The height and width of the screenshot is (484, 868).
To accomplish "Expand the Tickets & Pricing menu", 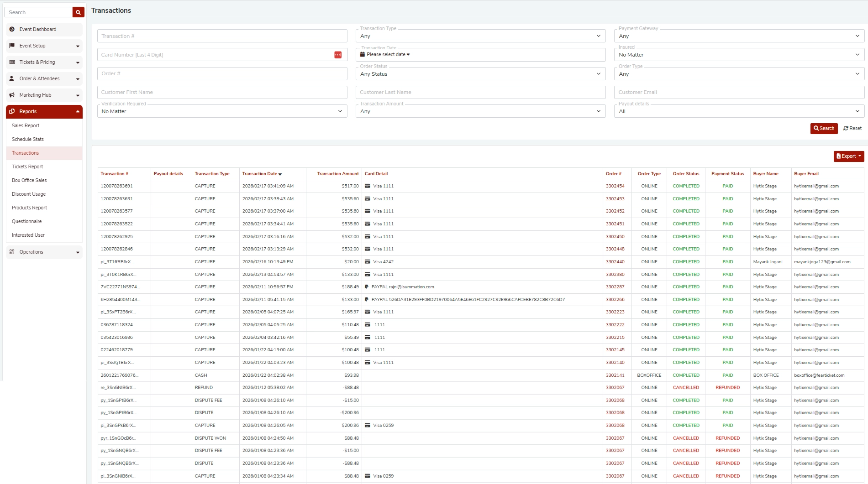I will (44, 62).
